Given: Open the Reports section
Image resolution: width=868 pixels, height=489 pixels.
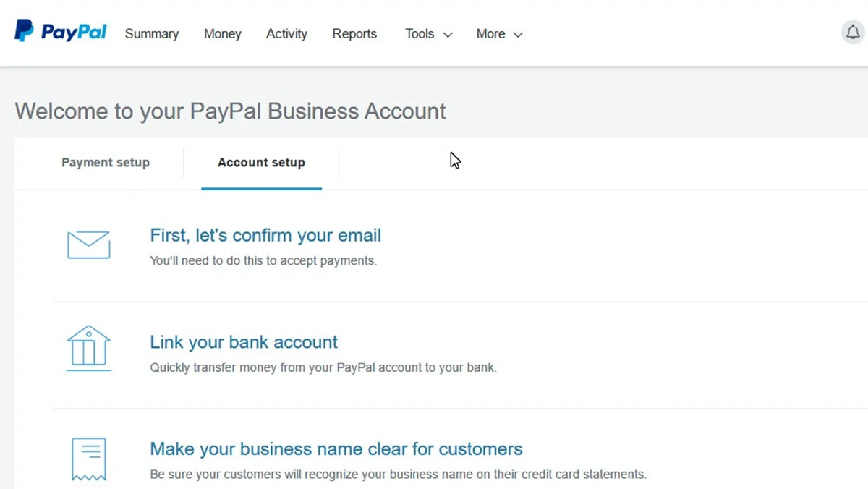Looking at the screenshot, I should [354, 34].
